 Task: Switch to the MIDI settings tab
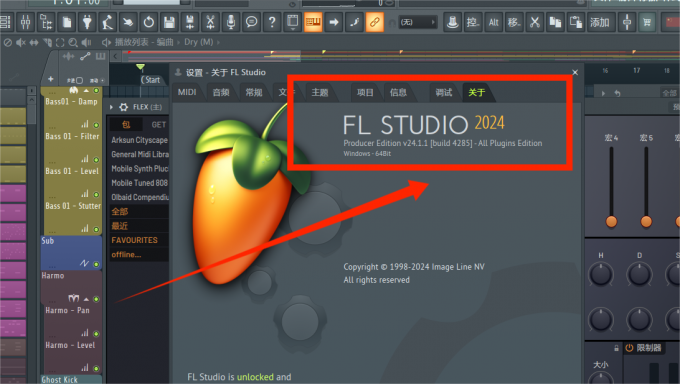pos(187,92)
